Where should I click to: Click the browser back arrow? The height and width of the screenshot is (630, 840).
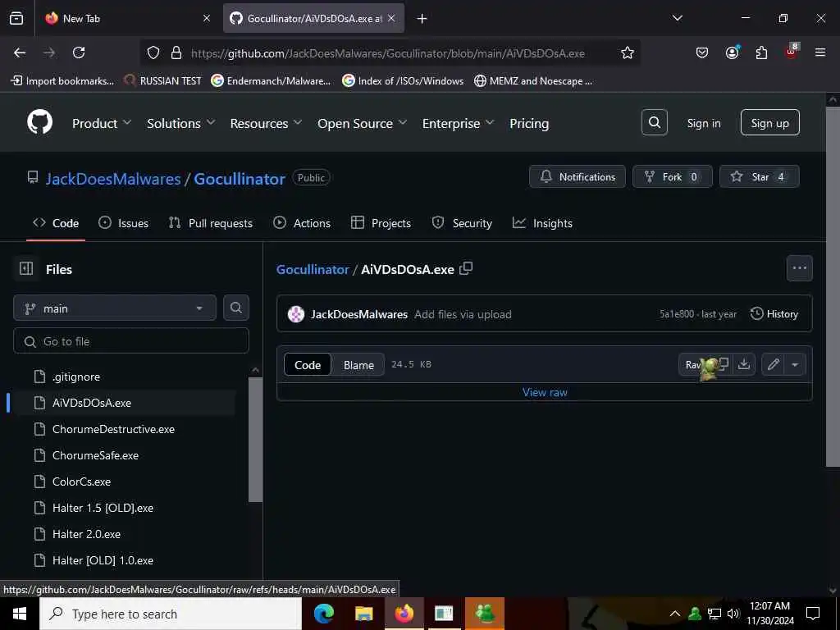pyautogui.click(x=20, y=52)
